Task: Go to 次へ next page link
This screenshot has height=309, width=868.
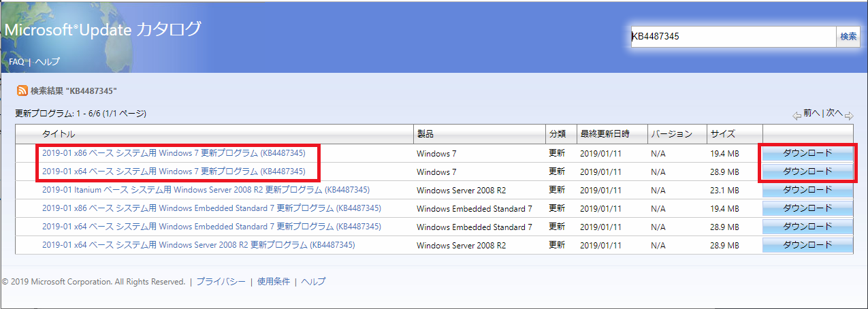Action: click(835, 113)
